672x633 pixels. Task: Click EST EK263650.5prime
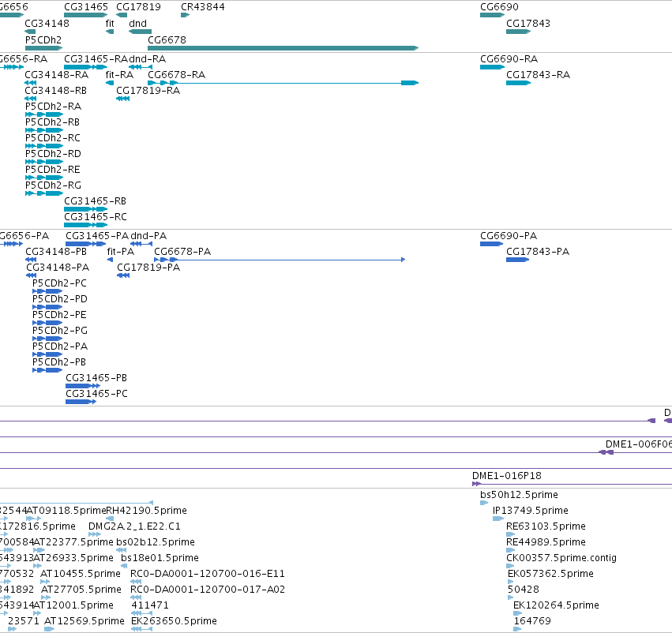[x=174, y=621]
